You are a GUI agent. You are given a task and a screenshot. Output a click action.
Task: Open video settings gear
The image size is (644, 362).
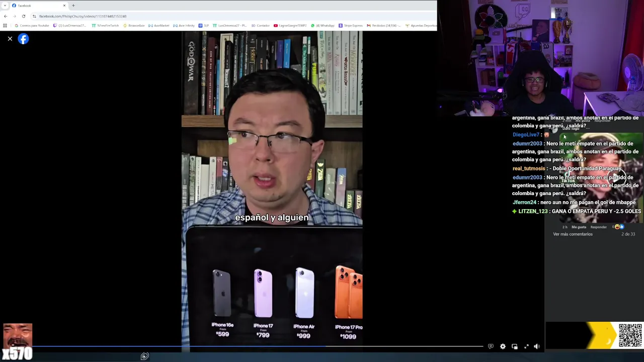503,346
